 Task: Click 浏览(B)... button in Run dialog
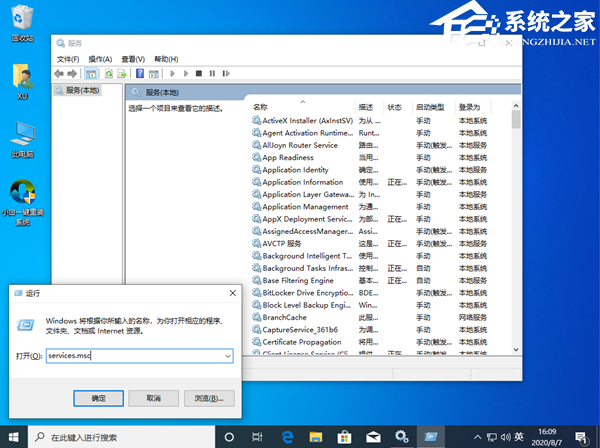(x=207, y=398)
